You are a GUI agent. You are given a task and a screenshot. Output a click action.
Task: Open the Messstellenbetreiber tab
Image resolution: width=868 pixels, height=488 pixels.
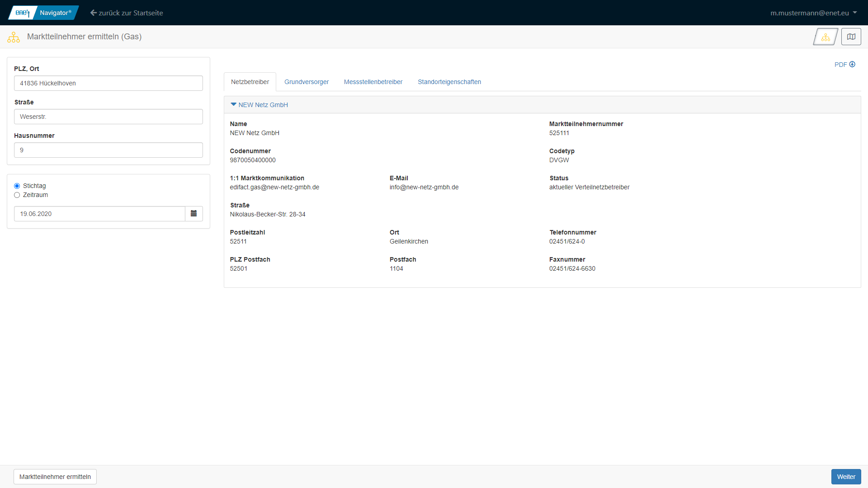pos(373,82)
